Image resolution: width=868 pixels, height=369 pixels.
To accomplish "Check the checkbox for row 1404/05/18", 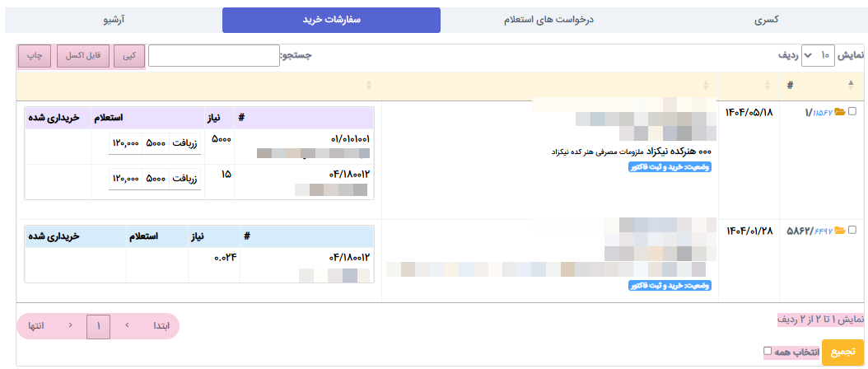I will pos(852,112).
